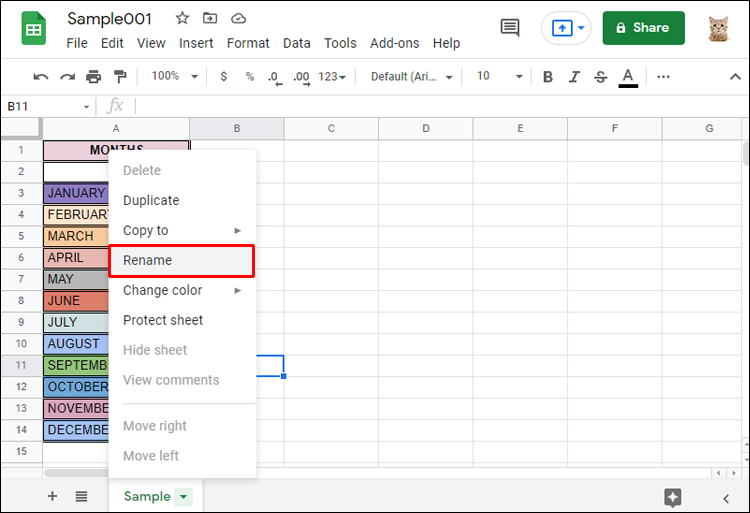Expand the Copy to submenu
Screen dimensions: 750x513
click(182, 230)
